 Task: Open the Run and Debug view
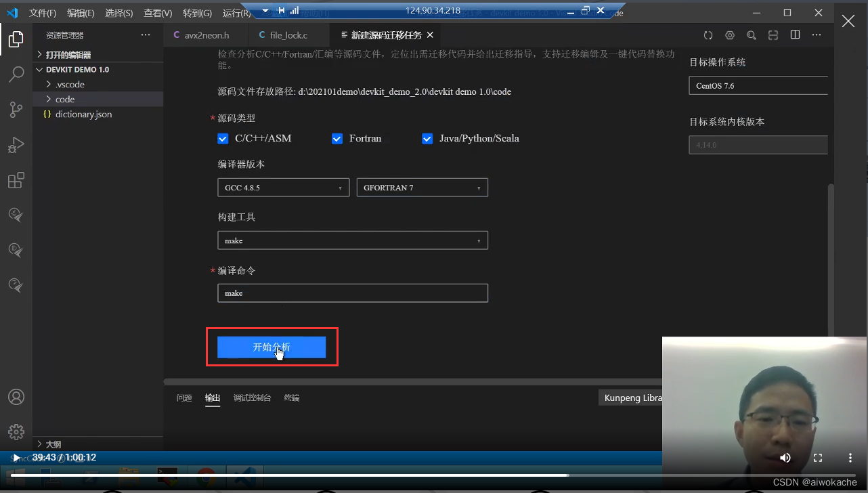click(16, 145)
